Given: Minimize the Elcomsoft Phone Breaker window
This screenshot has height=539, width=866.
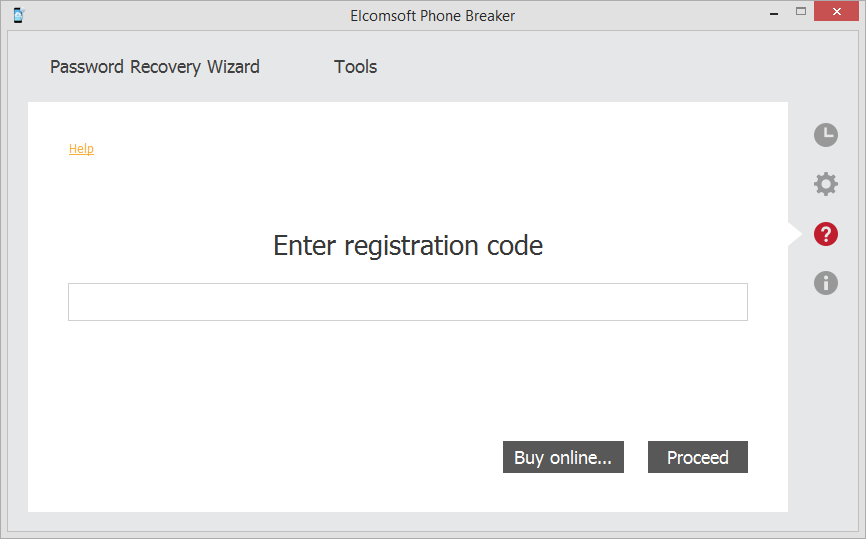Looking at the screenshot, I should click(x=774, y=12).
